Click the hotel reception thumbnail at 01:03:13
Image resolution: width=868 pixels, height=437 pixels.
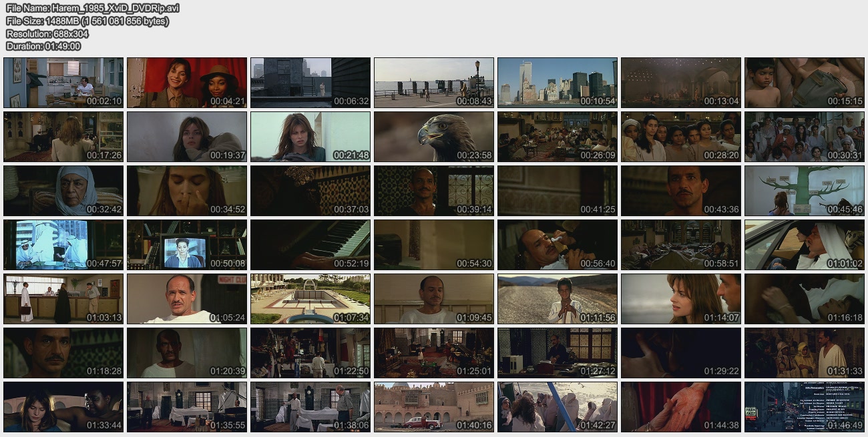(x=63, y=299)
